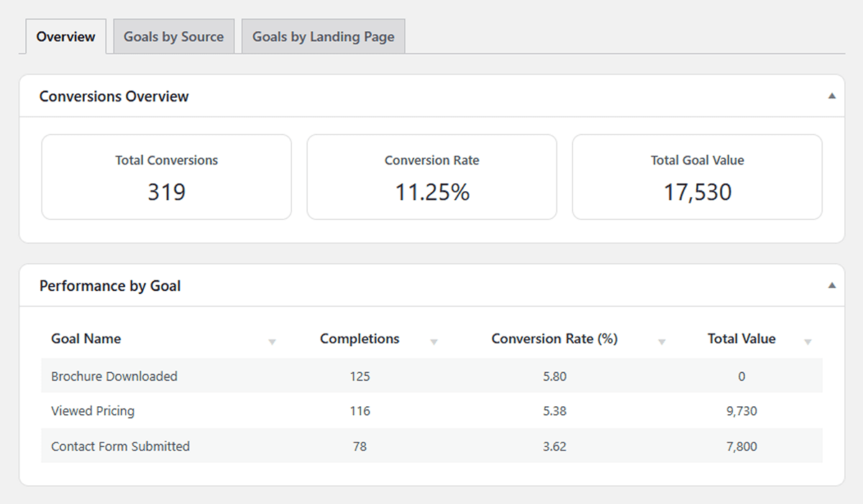The height and width of the screenshot is (504, 863).
Task: Select the Conversion Rate stat card showing 11.25%
Action: pyautogui.click(x=431, y=176)
